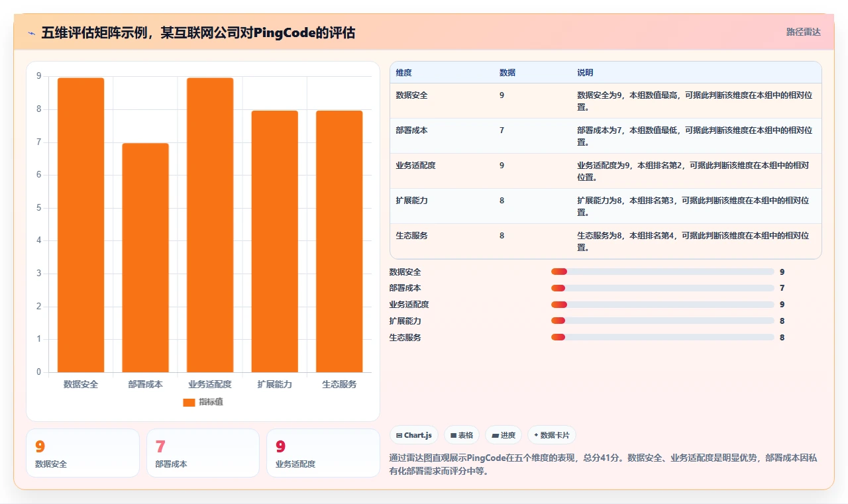
Task: Click the summary paragraph mentioning 总分41分
Action: click(604, 465)
